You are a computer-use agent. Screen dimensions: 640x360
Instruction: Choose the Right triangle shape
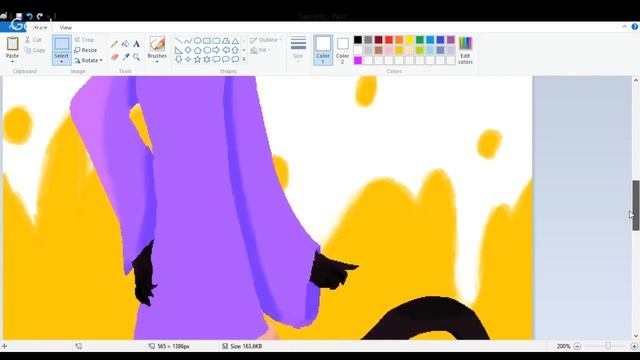pyautogui.click(x=178, y=50)
